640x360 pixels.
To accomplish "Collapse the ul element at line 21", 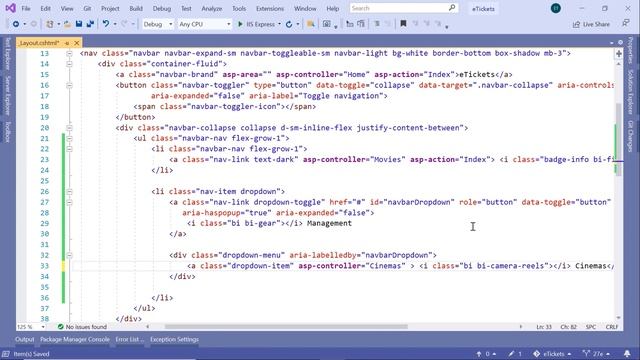I will pyautogui.click(x=69, y=138).
